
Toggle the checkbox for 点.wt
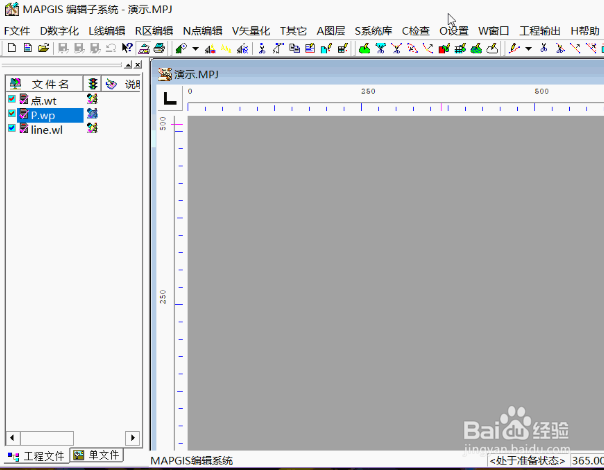(x=12, y=99)
